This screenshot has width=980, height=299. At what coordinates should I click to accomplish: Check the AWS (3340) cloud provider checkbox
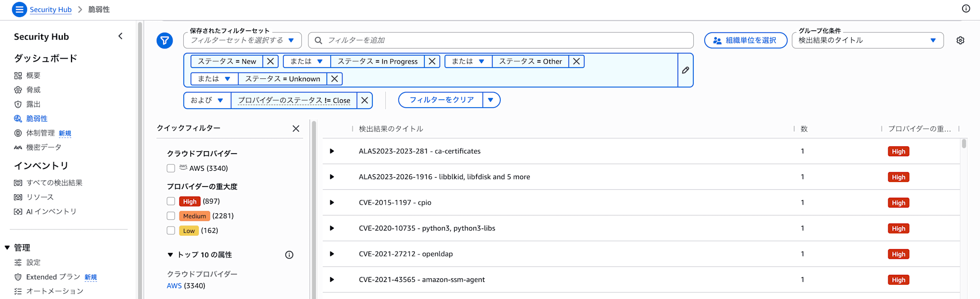coord(171,168)
